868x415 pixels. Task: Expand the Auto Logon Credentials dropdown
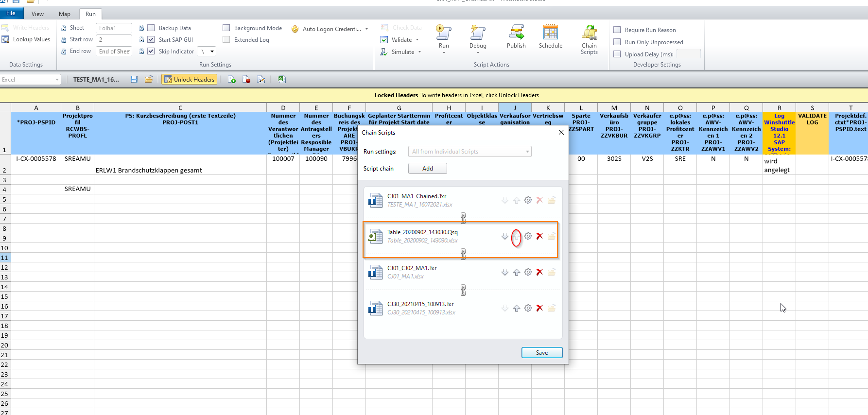pyautogui.click(x=366, y=29)
